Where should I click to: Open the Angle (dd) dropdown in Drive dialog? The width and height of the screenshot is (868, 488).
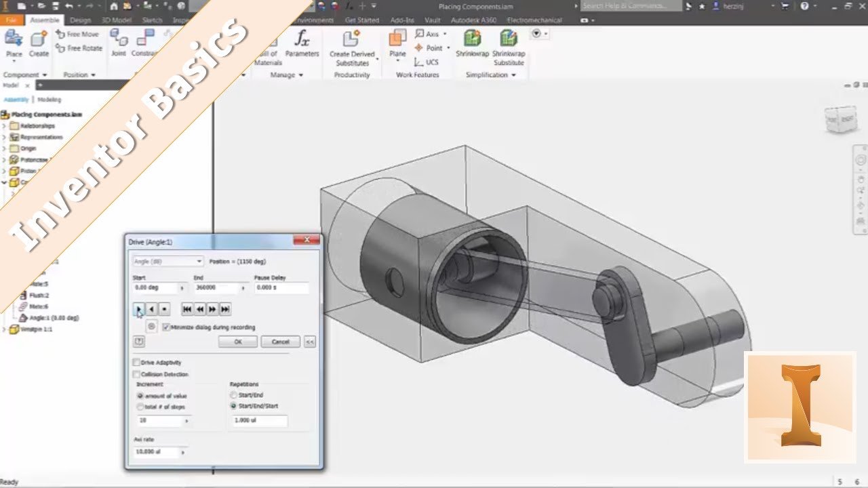tap(167, 261)
